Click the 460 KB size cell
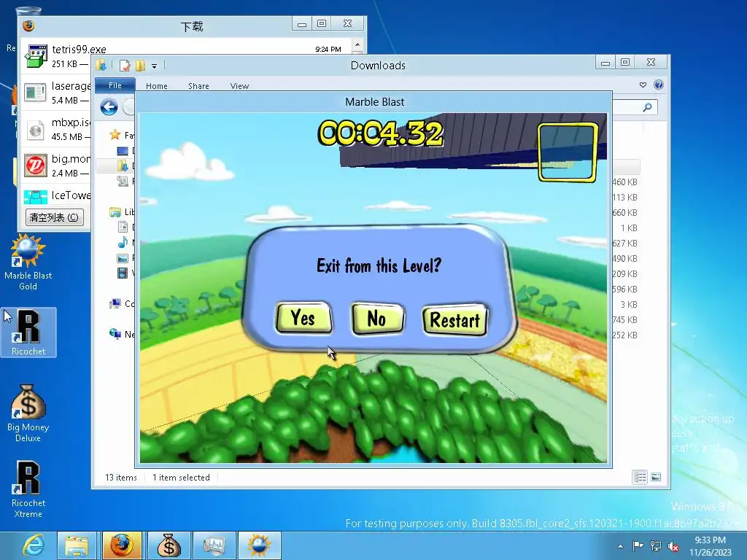The height and width of the screenshot is (560, 747). tap(624, 182)
